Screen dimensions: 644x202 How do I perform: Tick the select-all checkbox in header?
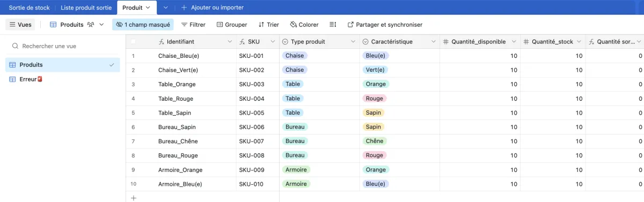pyautogui.click(x=133, y=42)
